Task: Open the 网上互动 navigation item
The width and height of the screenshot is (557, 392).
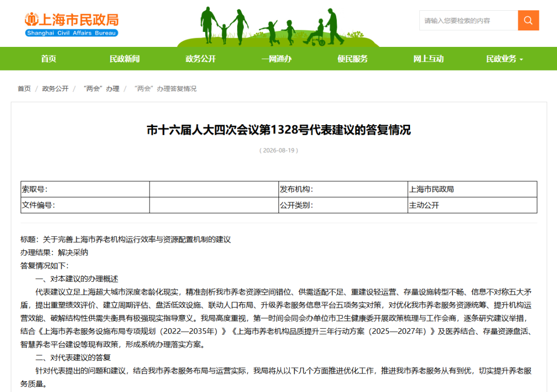Action: (429, 59)
